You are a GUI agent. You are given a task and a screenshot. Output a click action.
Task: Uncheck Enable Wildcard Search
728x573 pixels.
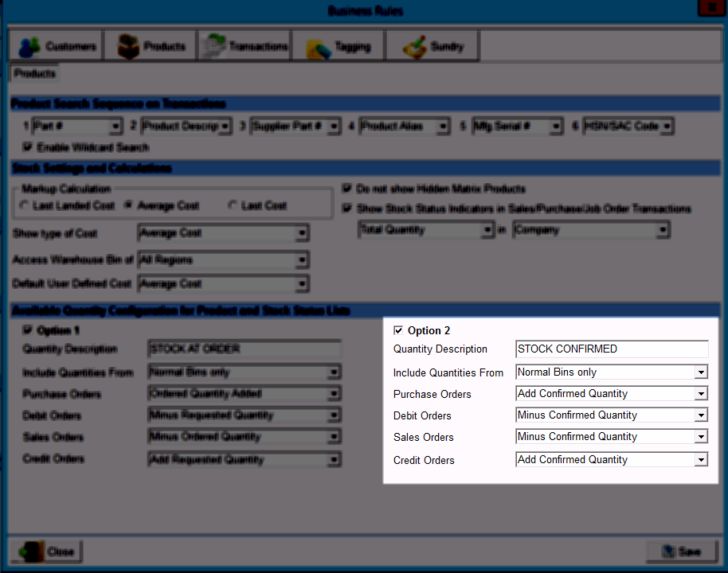click(x=28, y=147)
